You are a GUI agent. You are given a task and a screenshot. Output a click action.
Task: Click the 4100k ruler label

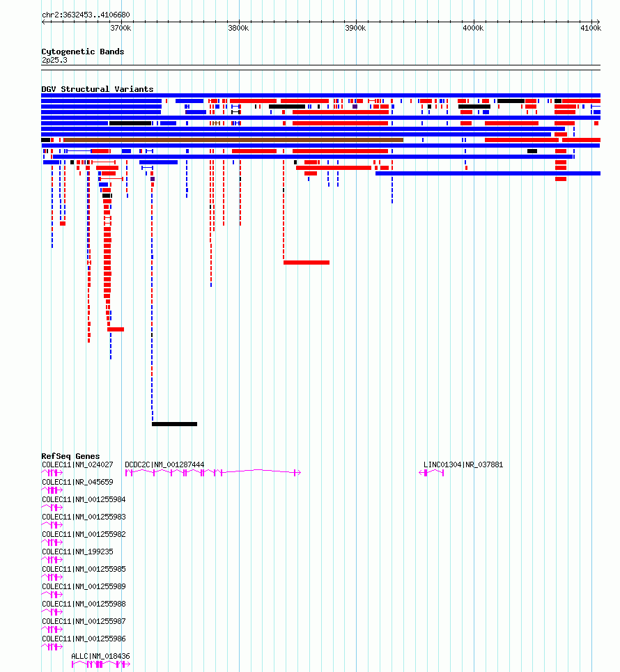591,28
